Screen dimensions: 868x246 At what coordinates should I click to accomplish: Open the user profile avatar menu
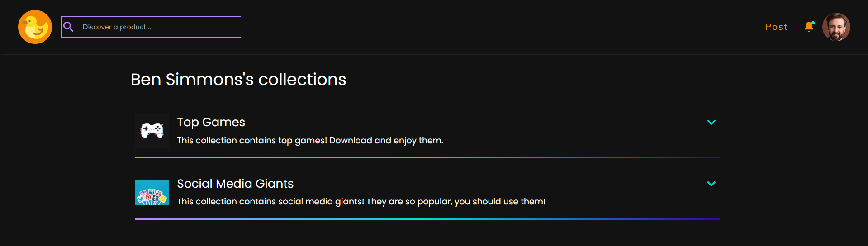836,27
